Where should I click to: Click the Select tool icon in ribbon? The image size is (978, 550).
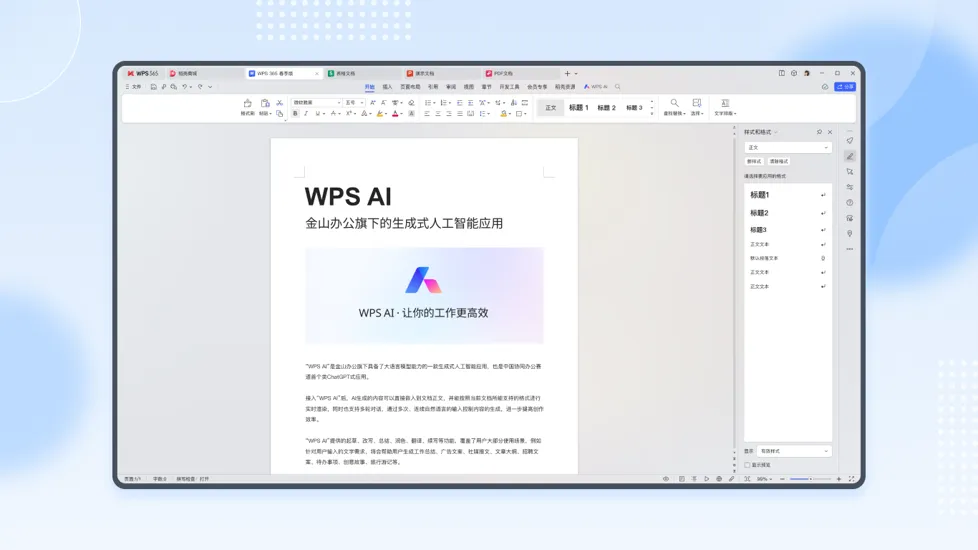(697, 104)
